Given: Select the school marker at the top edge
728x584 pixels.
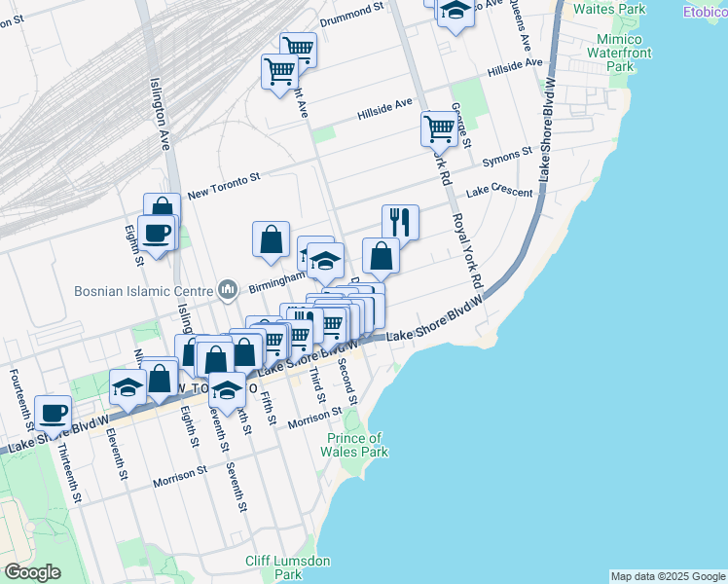Looking at the screenshot, I should click(x=455, y=11).
